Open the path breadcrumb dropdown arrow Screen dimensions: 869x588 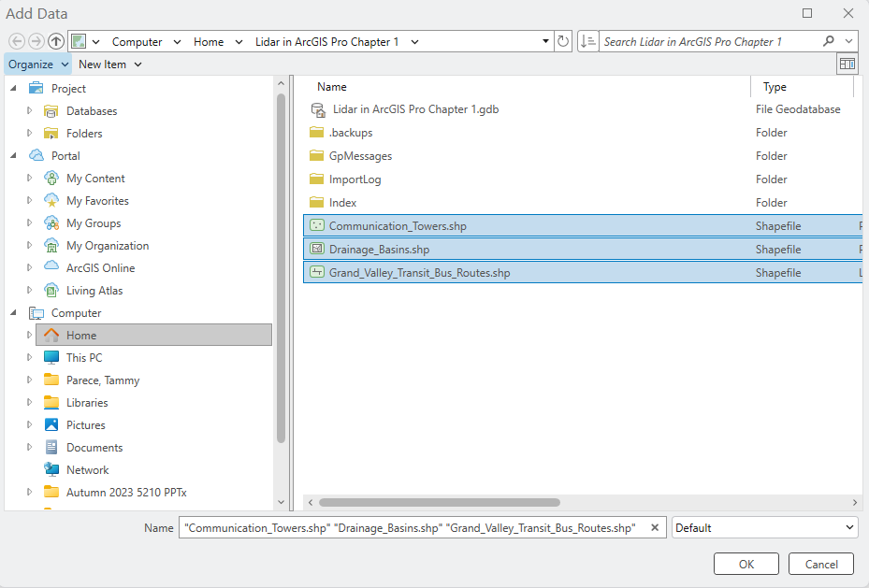[544, 41]
